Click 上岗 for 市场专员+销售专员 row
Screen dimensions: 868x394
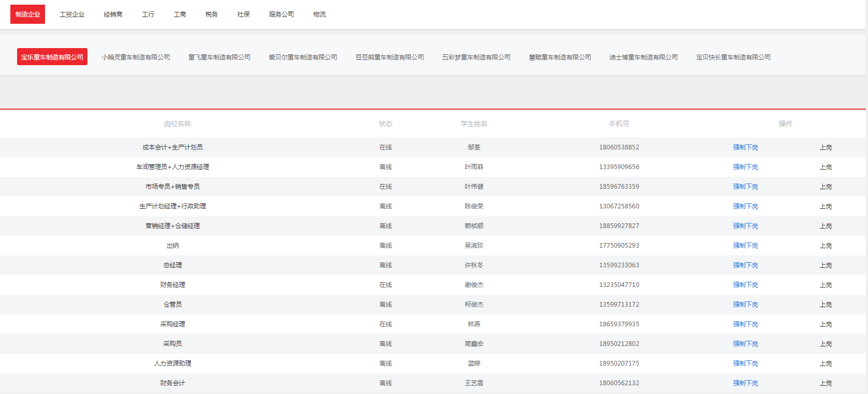pos(826,187)
